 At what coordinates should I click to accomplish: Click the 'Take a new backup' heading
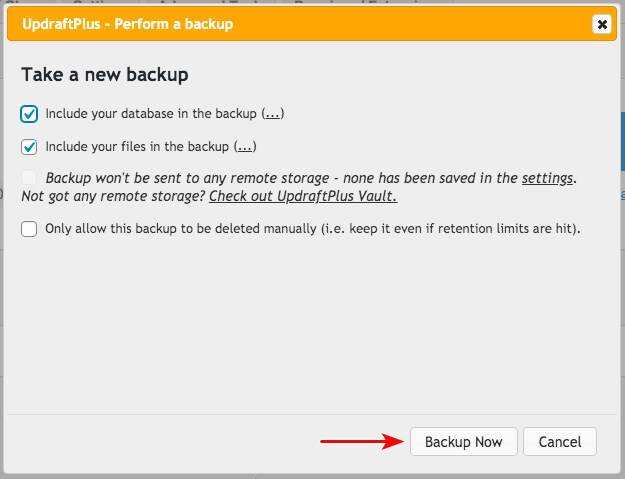[x=105, y=75]
